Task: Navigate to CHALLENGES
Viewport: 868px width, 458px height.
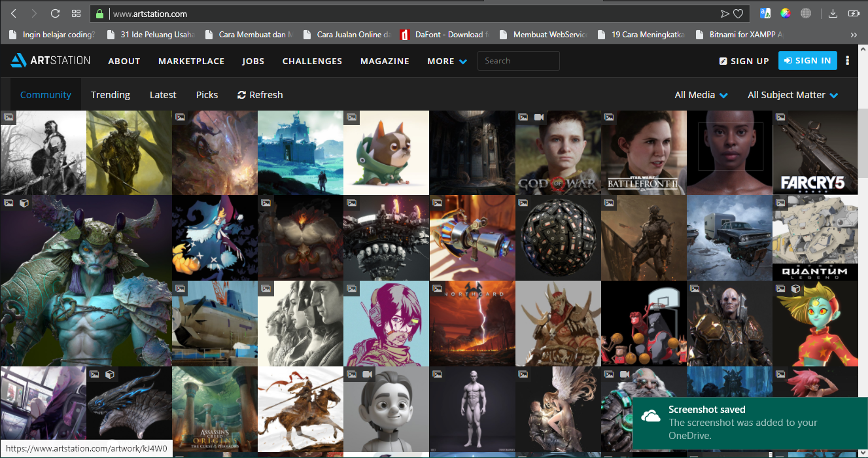Action: [x=312, y=61]
